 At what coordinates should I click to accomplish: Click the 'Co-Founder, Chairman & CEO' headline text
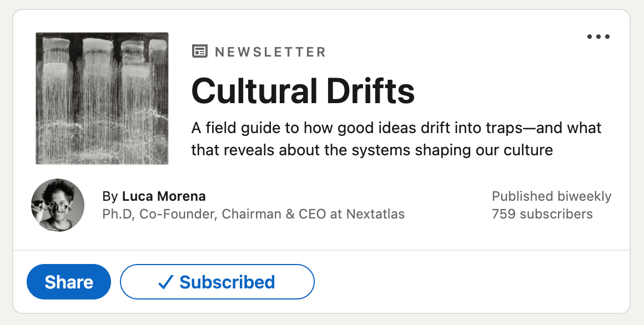[x=233, y=214]
